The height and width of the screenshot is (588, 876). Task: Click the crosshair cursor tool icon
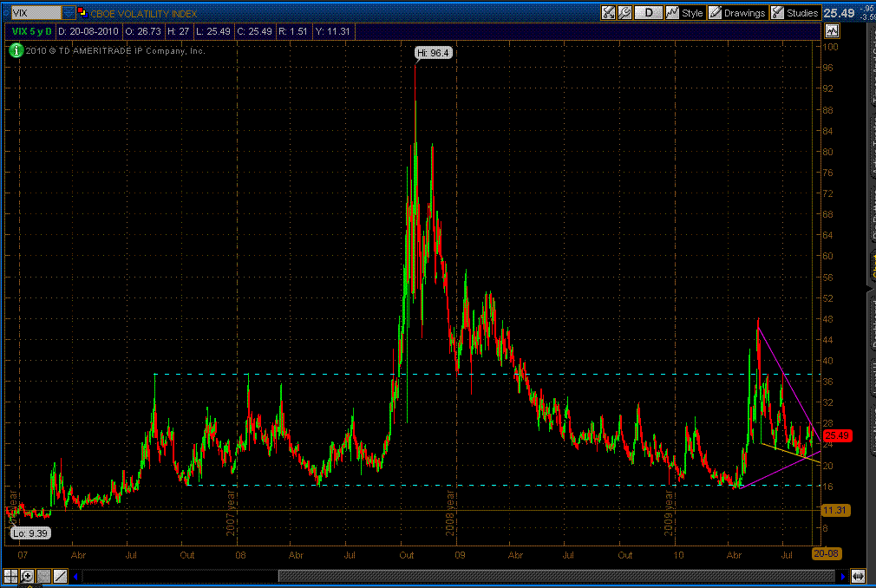[x=10, y=576]
